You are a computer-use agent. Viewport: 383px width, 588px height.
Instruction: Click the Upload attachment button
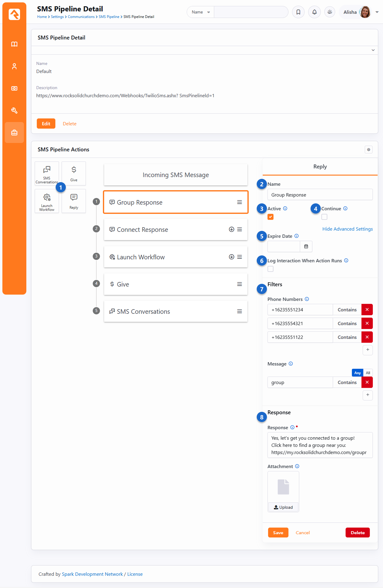tap(283, 507)
